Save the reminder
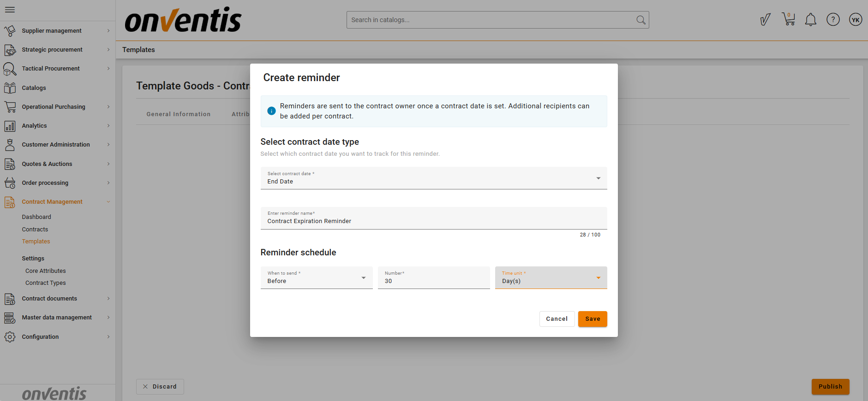 (592, 319)
